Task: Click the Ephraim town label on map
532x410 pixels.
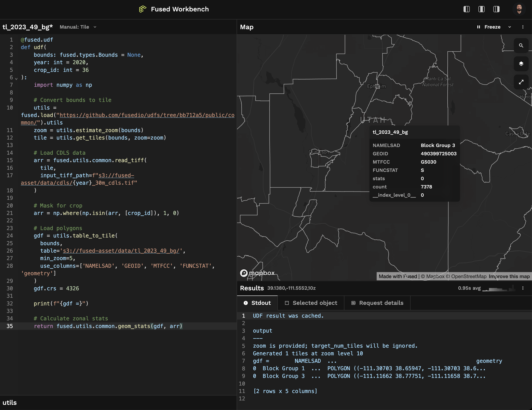Action: [376, 86]
